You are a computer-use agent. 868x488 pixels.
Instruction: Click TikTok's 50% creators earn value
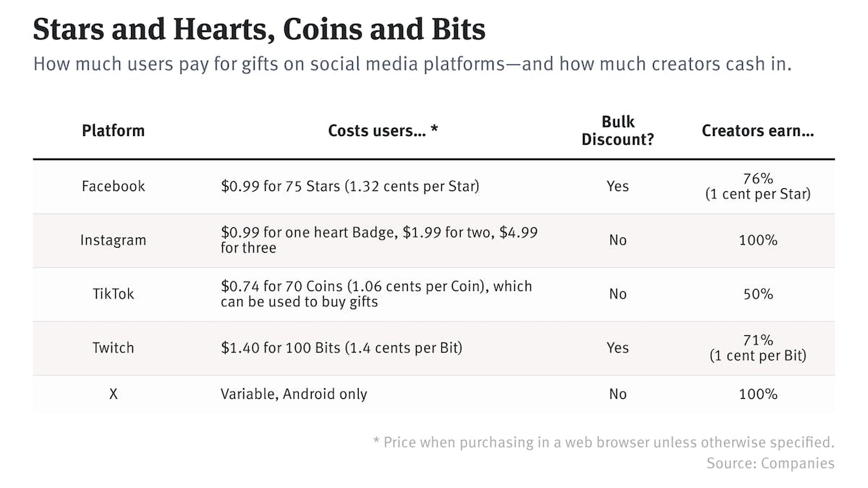coord(758,294)
